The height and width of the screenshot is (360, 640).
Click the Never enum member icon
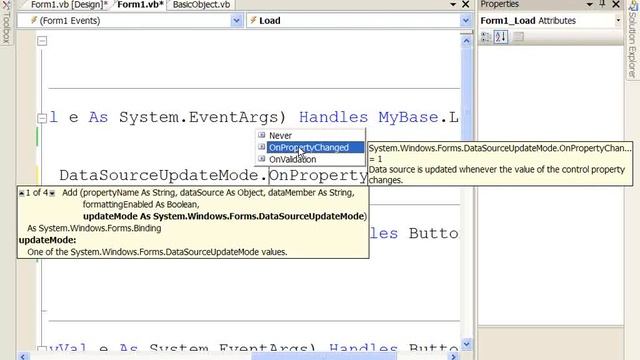click(x=262, y=135)
